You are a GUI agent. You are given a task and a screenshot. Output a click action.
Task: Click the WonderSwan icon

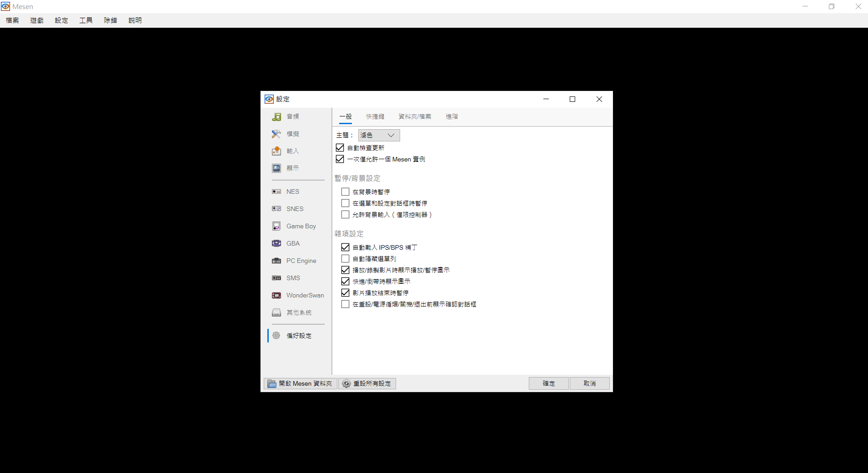[276, 295]
